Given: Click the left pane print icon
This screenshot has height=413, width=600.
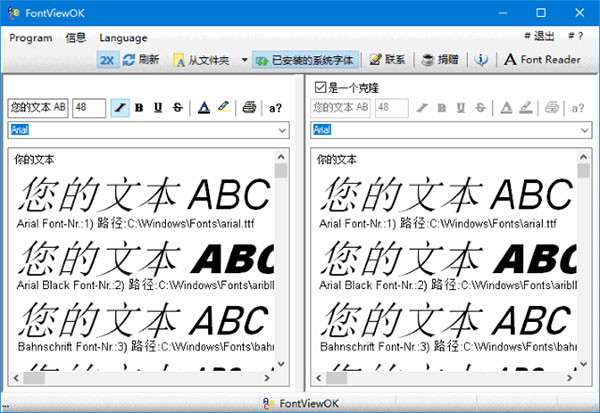Looking at the screenshot, I should (249, 108).
